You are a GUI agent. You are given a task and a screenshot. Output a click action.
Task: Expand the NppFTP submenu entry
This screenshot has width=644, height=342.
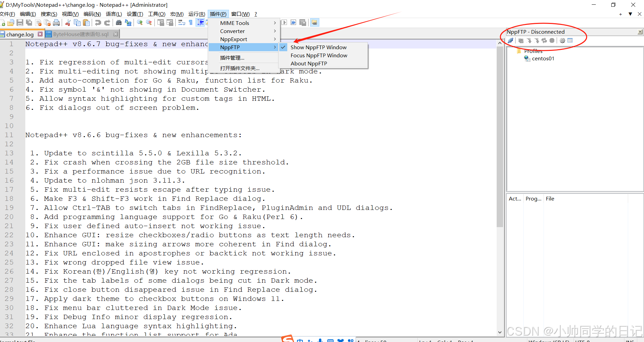pyautogui.click(x=244, y=47)
